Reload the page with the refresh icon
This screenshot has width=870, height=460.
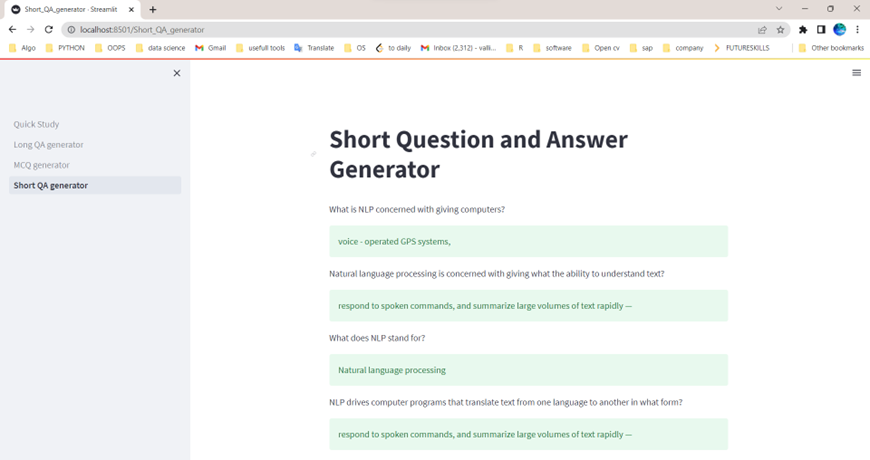[49, 29]
